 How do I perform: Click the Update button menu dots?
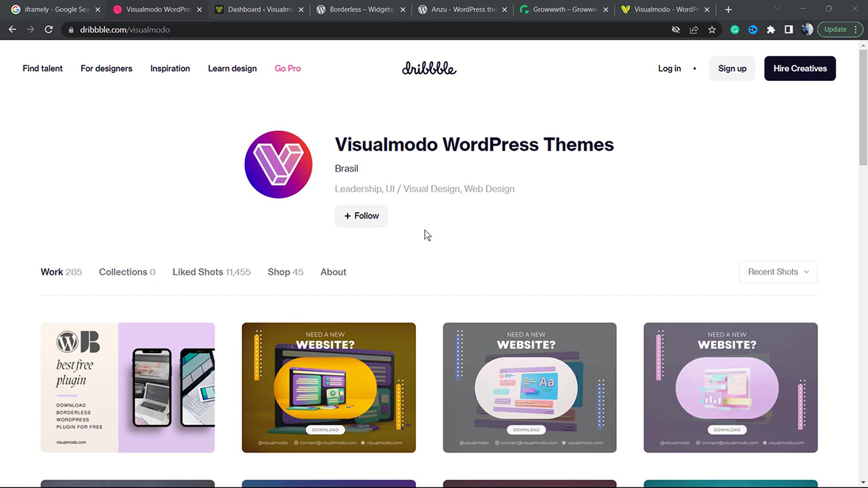point(856,29)
